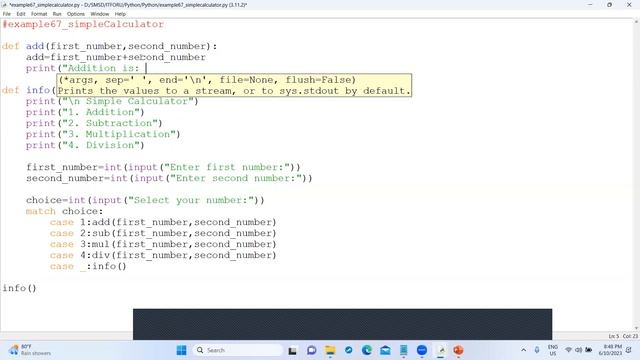Open PowerPoint from the taskbar

pos(458,350)
